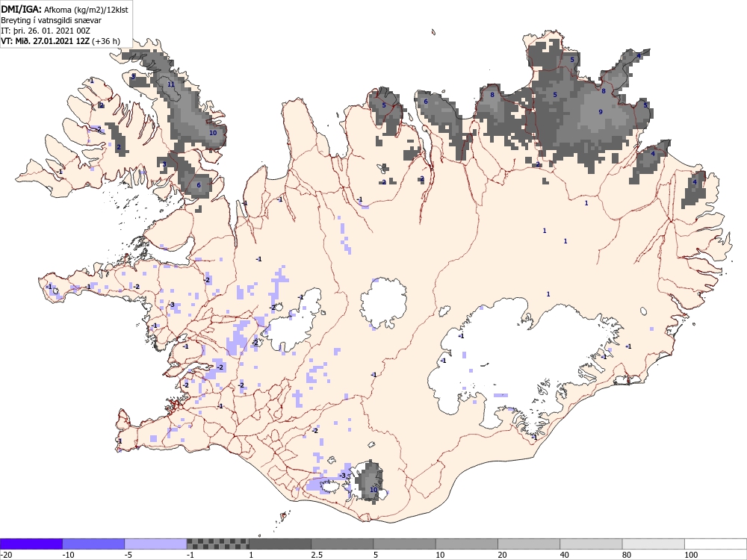
Task: Click the '-20' legend scale label
Action: coord(6,555)
